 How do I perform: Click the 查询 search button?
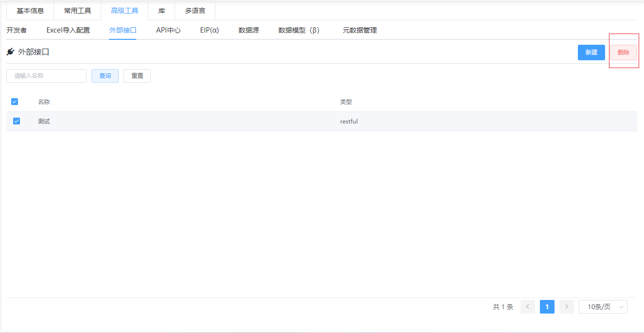point(105,76)
